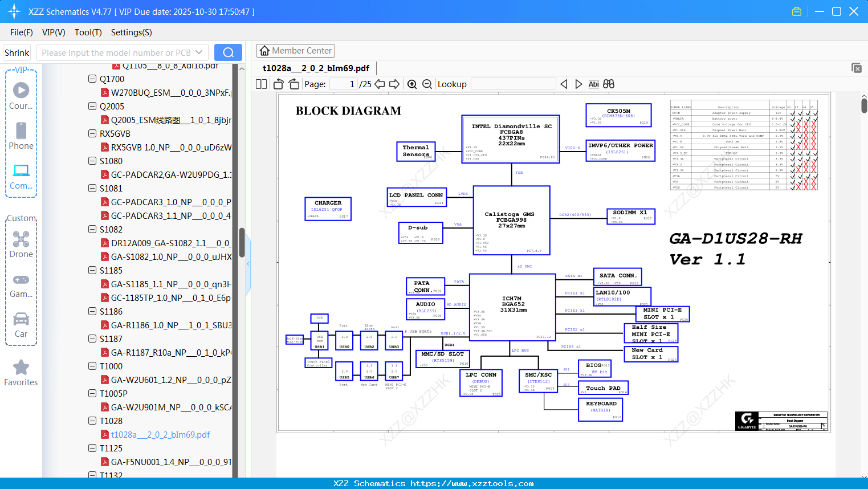
Task: Go to next page arrow
Action: 394,84
